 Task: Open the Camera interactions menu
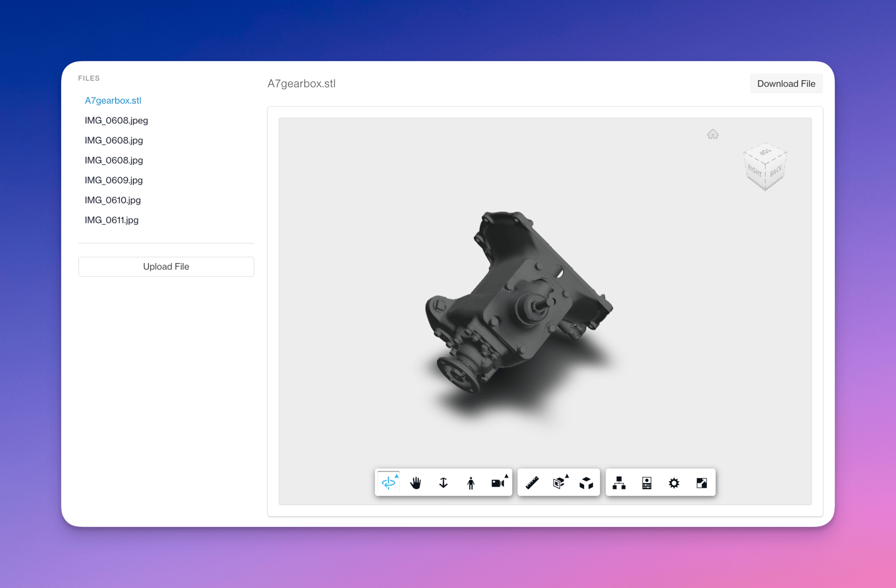coord(499,483)
